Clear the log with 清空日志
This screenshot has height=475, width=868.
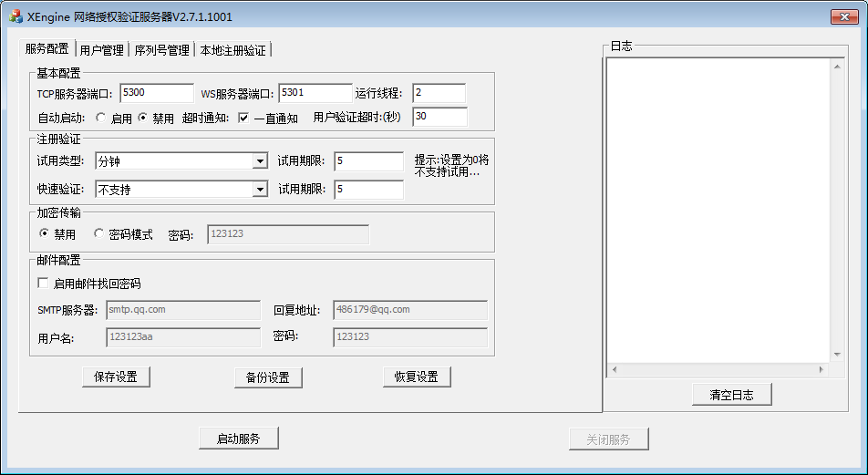732,395
